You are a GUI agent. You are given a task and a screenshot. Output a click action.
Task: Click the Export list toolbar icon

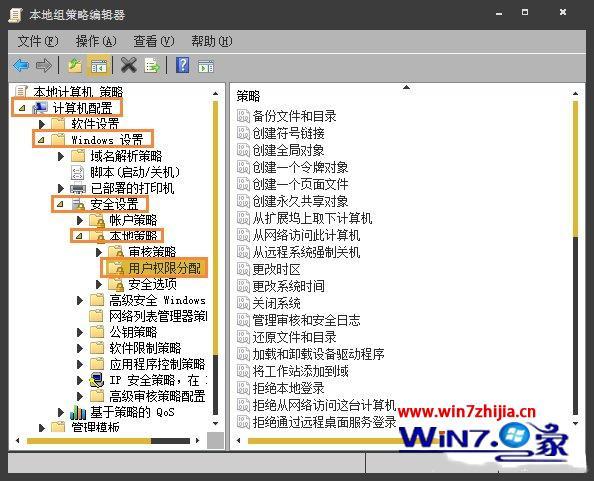(152, 66)
